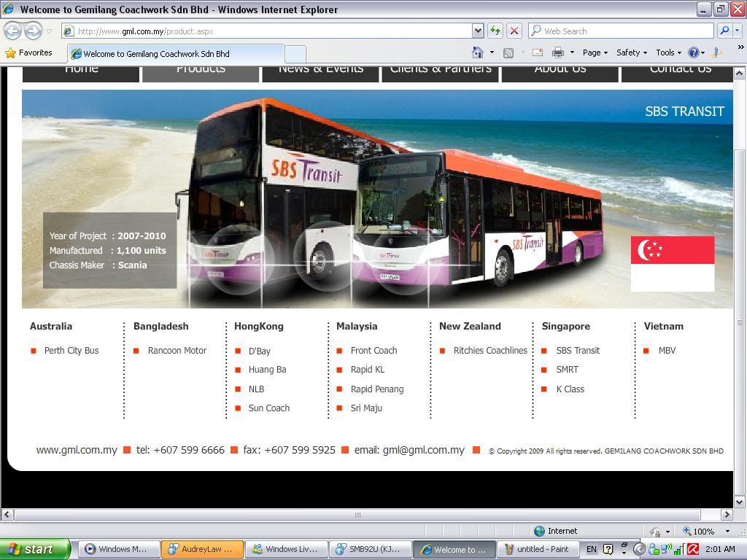Click the magnifier search button
The height and width of the screenshot is (560, 747).
724,31
